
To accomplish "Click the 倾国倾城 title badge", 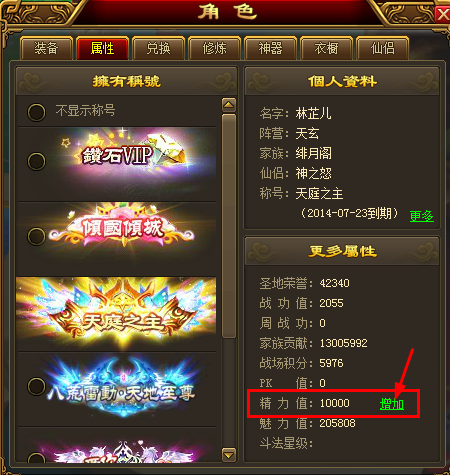I will (122, 227).
